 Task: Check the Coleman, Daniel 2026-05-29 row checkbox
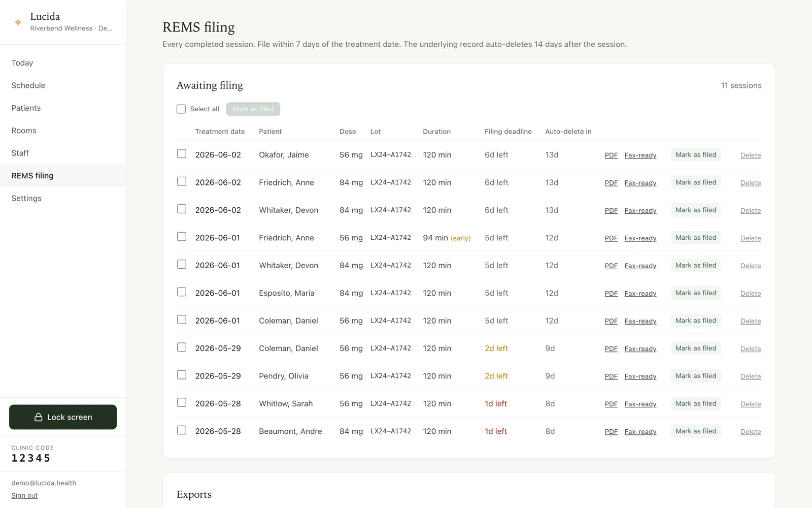[182, 347]
